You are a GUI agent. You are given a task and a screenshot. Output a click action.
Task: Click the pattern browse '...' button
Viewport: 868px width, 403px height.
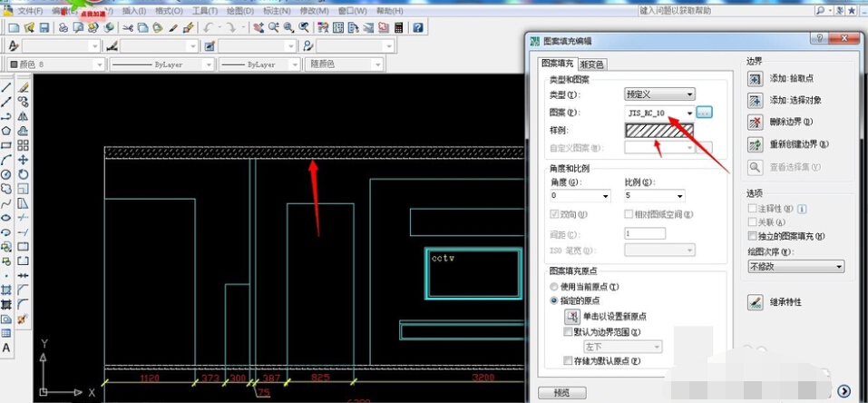point(704,113)
